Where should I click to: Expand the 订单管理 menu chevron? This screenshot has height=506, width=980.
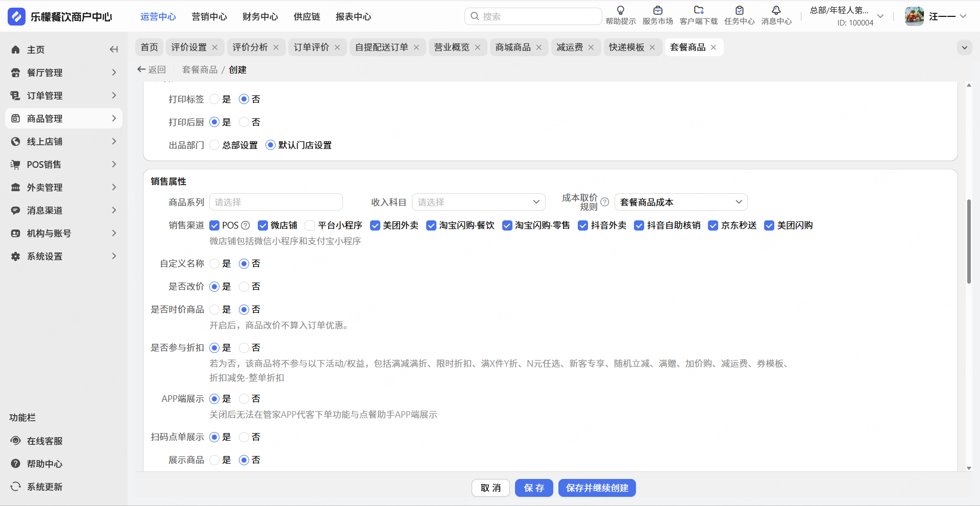[x=114, y=95]
